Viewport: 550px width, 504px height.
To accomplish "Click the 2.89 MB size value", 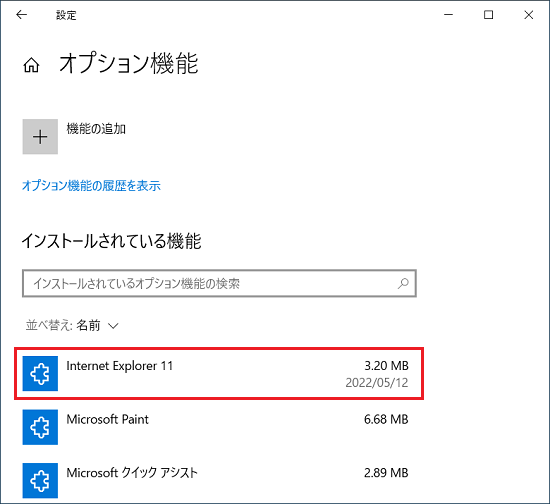I will point(386,473).
